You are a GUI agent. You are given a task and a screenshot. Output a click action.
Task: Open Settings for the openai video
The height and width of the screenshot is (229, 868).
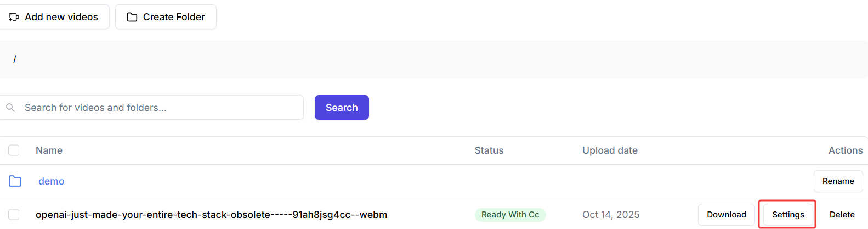point(788,215)
